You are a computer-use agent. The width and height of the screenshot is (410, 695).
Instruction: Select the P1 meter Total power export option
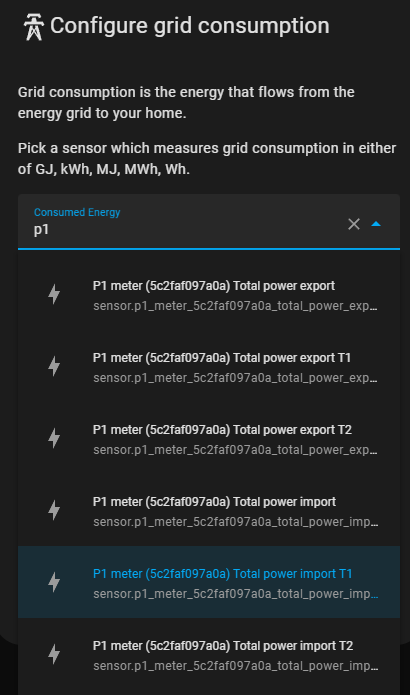209,295
